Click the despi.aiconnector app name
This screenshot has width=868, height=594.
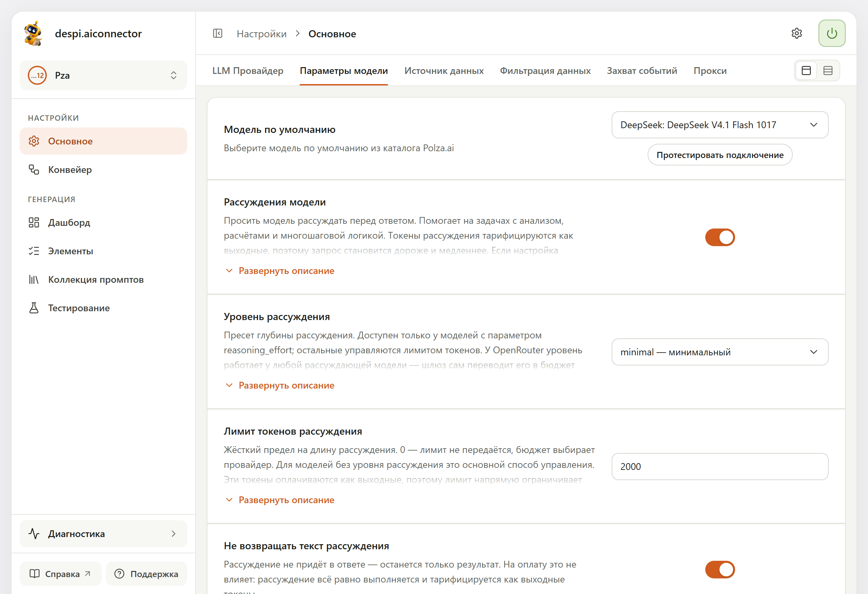tap(98, 33)
